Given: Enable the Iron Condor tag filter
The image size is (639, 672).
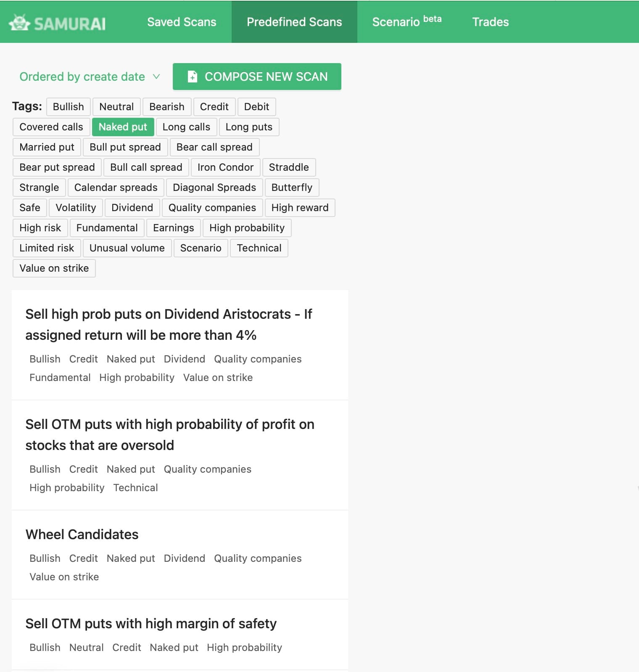Looking at the screenshot, I should [x=225, y=167].
